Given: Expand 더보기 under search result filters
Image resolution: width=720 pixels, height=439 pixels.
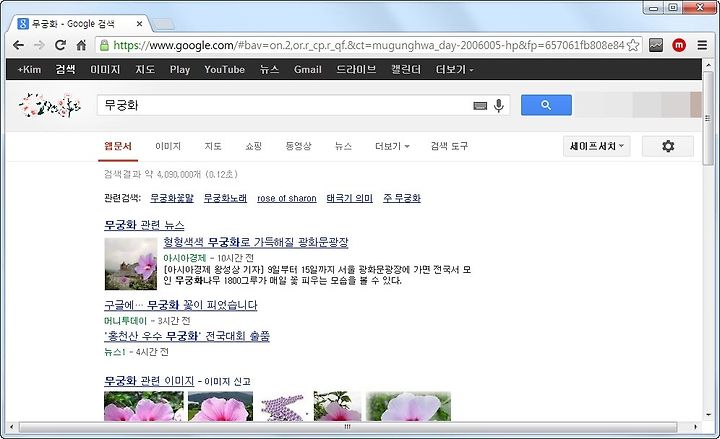Looking at the screenshot, I should coord(392,146).
